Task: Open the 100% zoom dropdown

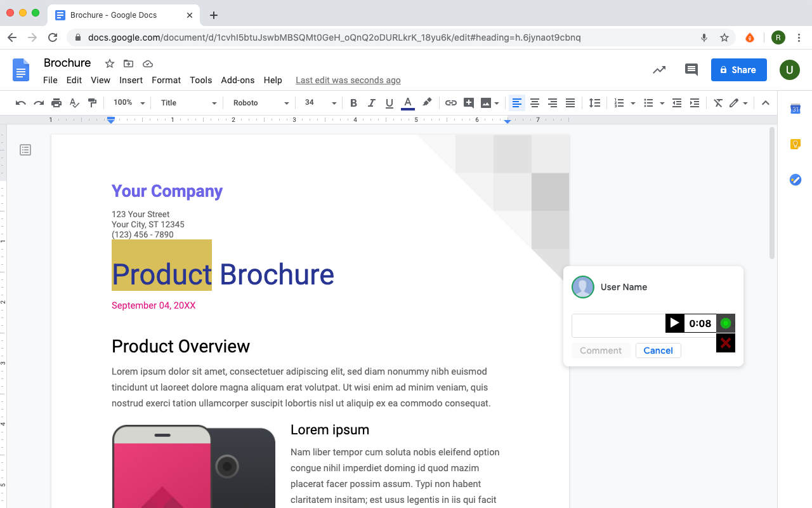Action: point(129,103)
